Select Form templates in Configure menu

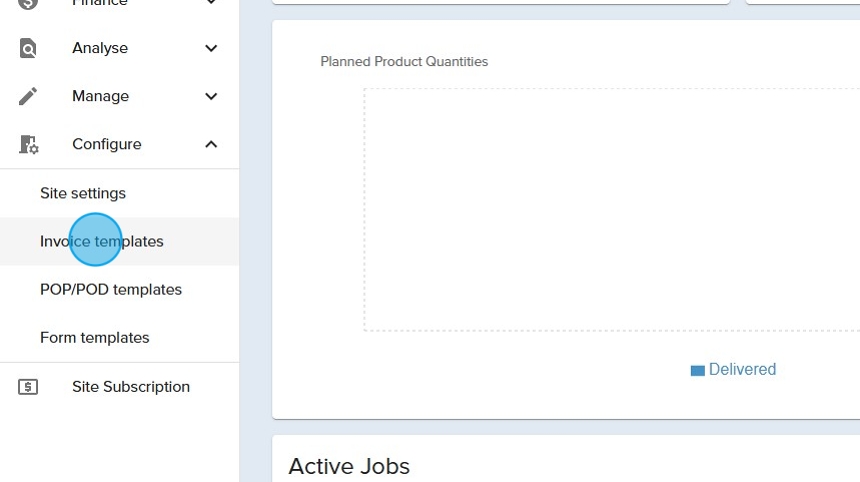click(x=95, y=337)
